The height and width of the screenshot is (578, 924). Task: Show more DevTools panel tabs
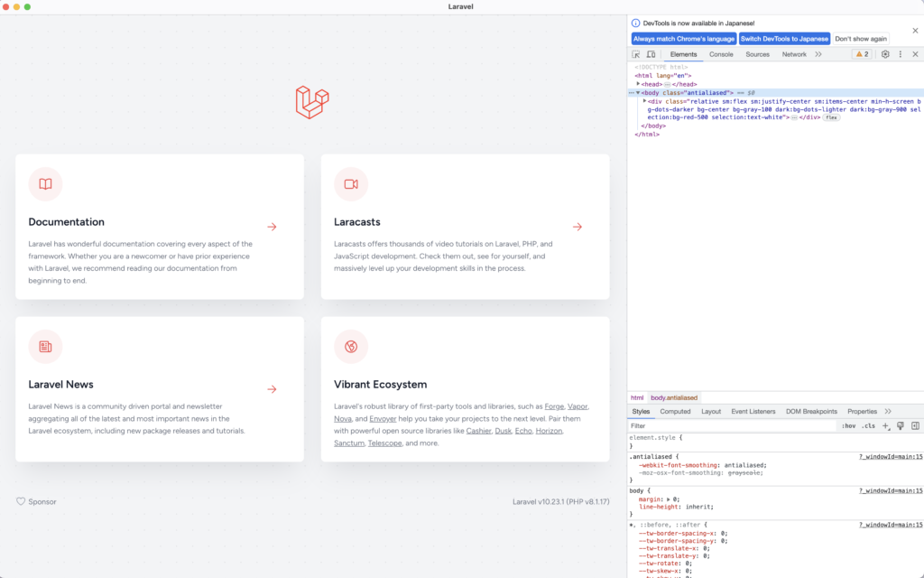tap(818, 54)
